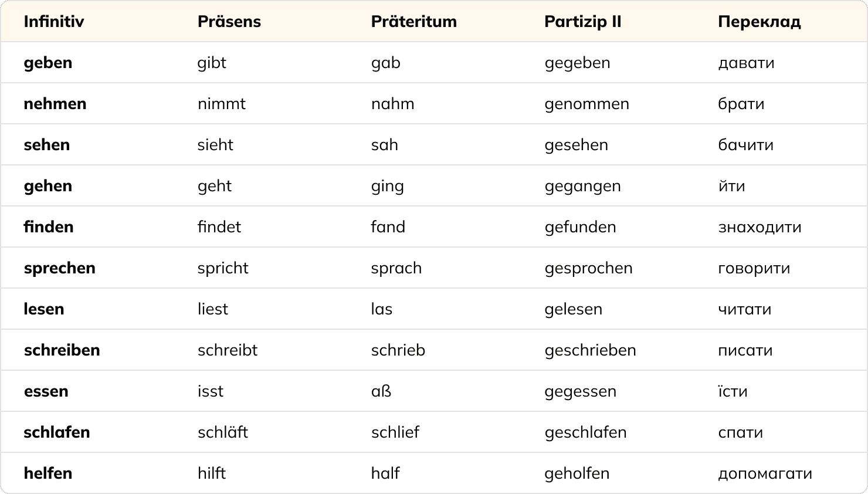Select the participle 'genommen'
This screenshot has height=494, width=868.
pos(586,104)
